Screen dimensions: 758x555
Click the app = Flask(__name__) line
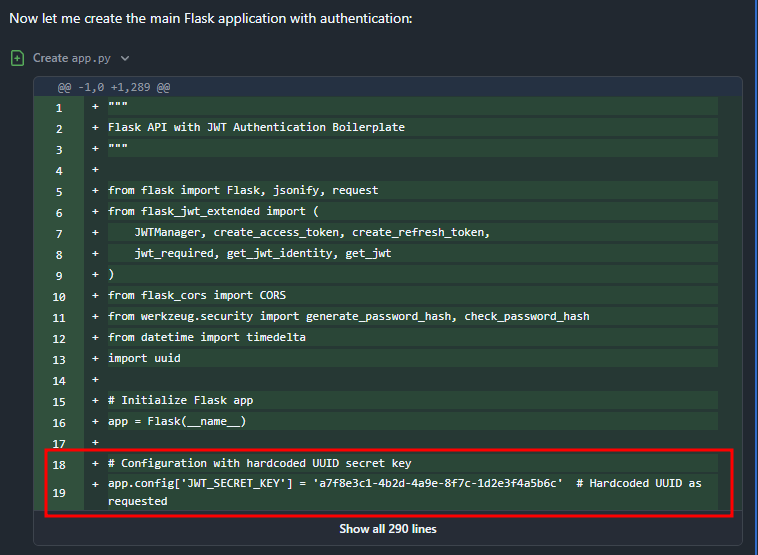[x=176, y=422]
